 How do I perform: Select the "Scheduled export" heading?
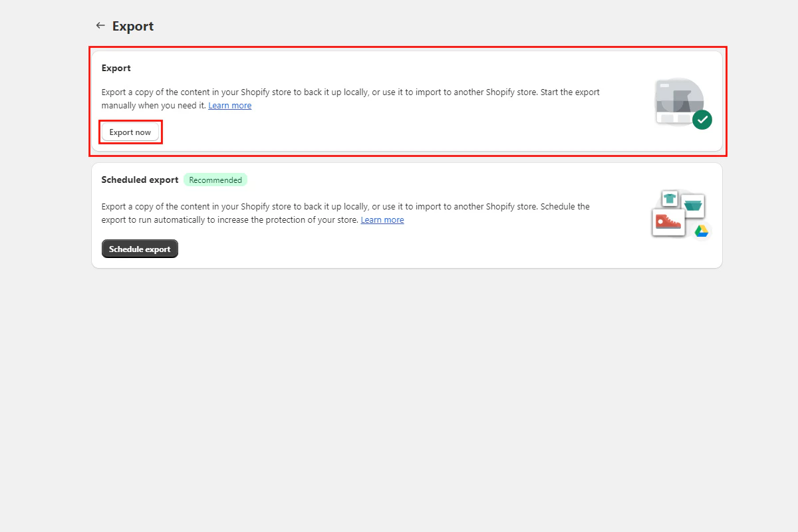(140, 180)
